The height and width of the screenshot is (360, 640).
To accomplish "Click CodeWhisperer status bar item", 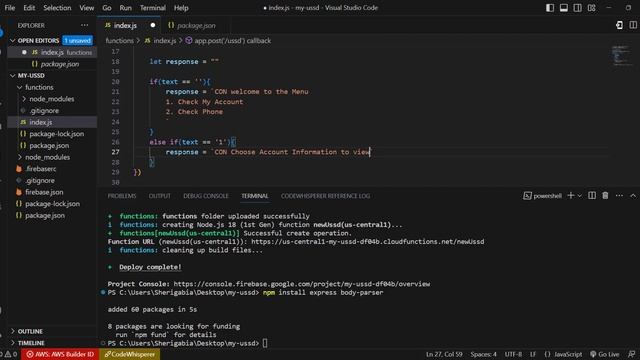I will (x=129, y=354).
